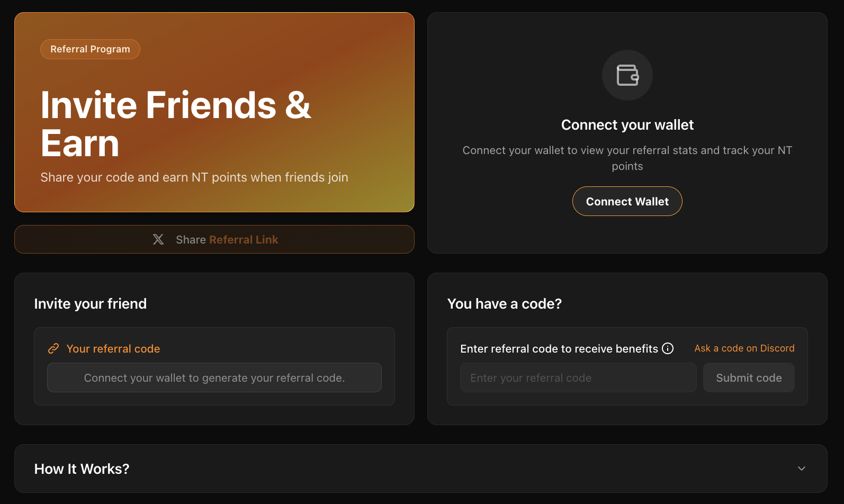Click the Invite your friend heading
This screenshot has height=504, width=844.
click(91, 304)
